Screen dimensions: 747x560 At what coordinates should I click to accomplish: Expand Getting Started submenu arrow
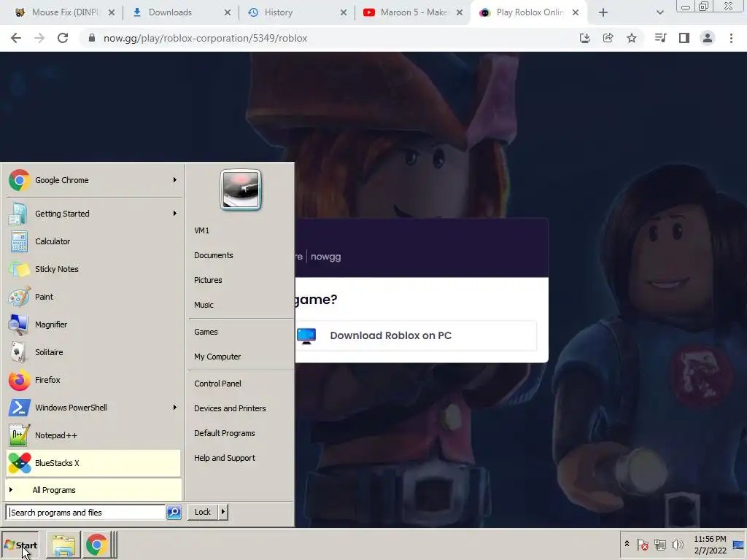pos(175,214)
